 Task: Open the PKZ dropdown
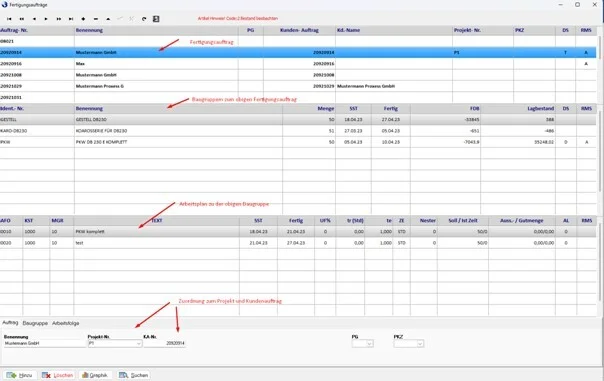[x=420, y=343]
